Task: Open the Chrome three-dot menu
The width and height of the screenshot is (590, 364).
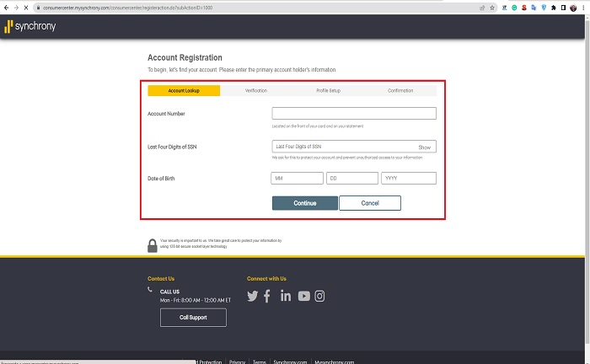Action: click(582, 6)
